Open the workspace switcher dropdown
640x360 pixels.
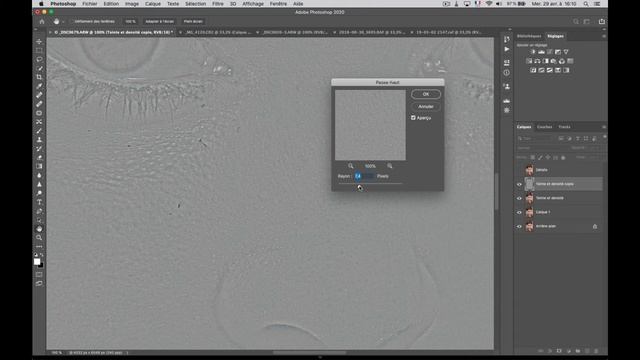pos(587,21)
